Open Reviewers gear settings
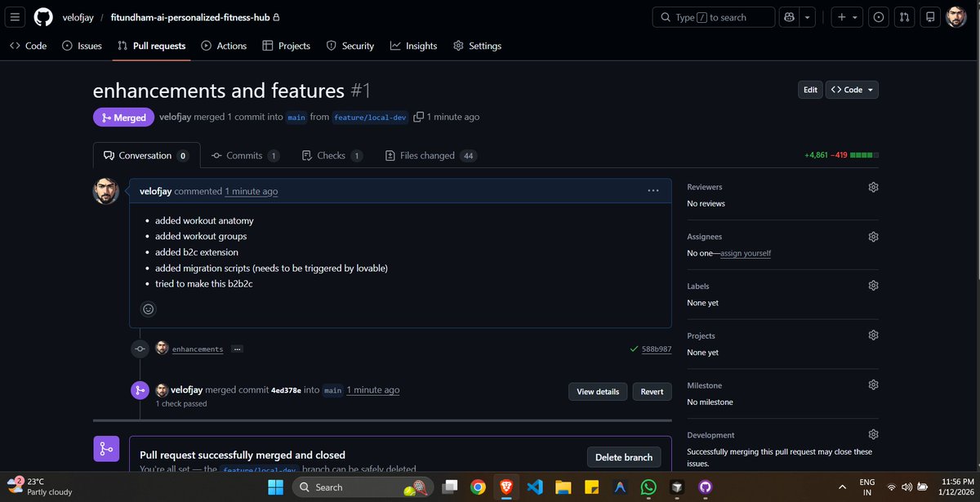Viewport: 980px width, 502px height. [x=873, y=187]
